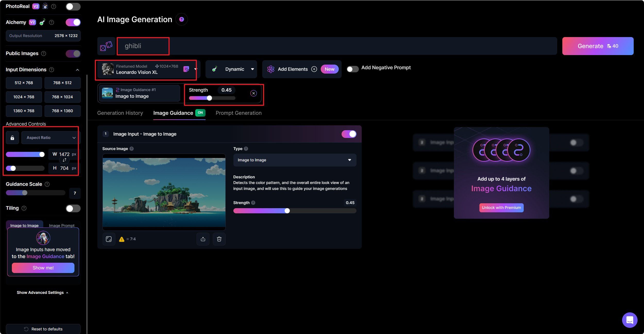
Task: Open the AI Image Generation help icon
Action: pos(182,19)
